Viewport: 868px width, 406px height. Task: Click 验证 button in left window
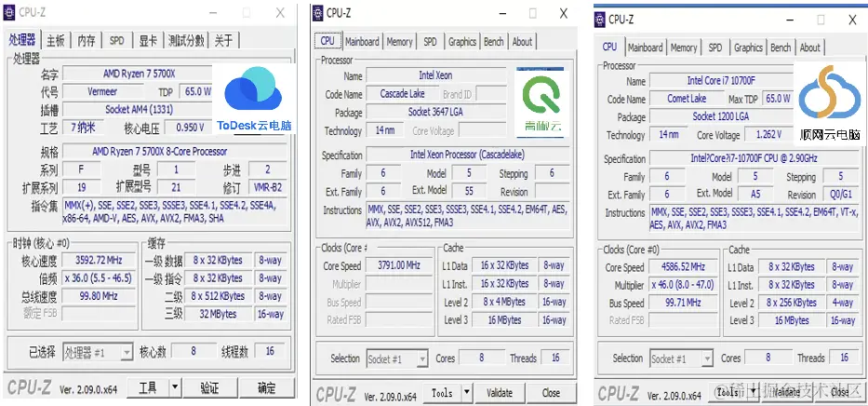[210, 387]
